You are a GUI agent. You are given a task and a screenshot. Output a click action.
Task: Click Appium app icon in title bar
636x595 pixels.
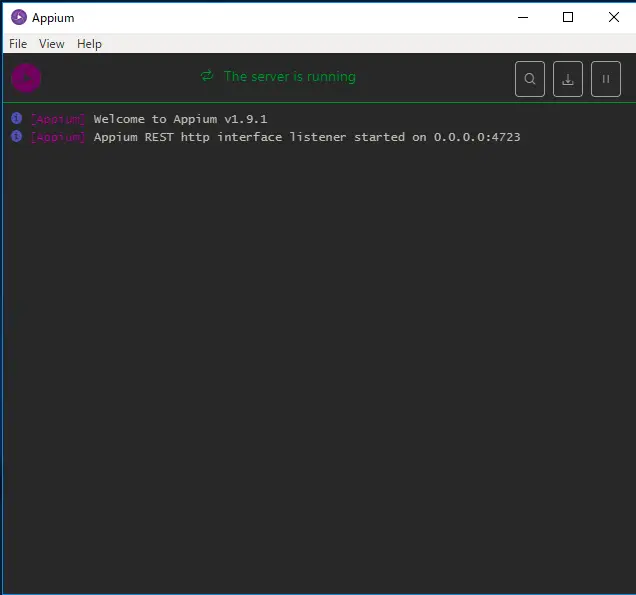coord(19,17)
